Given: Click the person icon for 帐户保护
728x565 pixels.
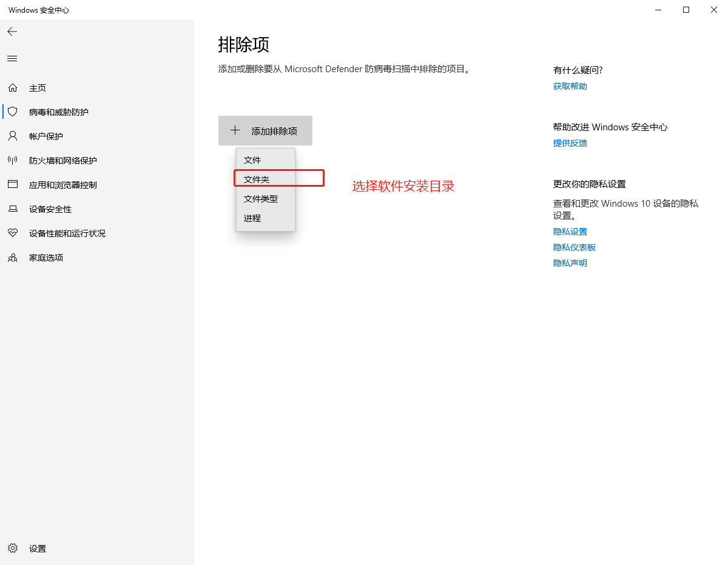Looking at the screenshot, I should [13, 136].
